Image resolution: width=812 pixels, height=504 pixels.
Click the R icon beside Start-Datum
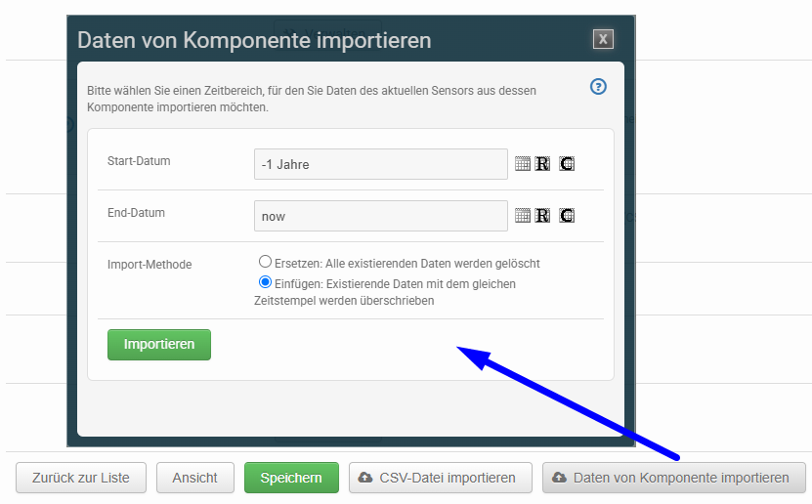click(542, 164)
